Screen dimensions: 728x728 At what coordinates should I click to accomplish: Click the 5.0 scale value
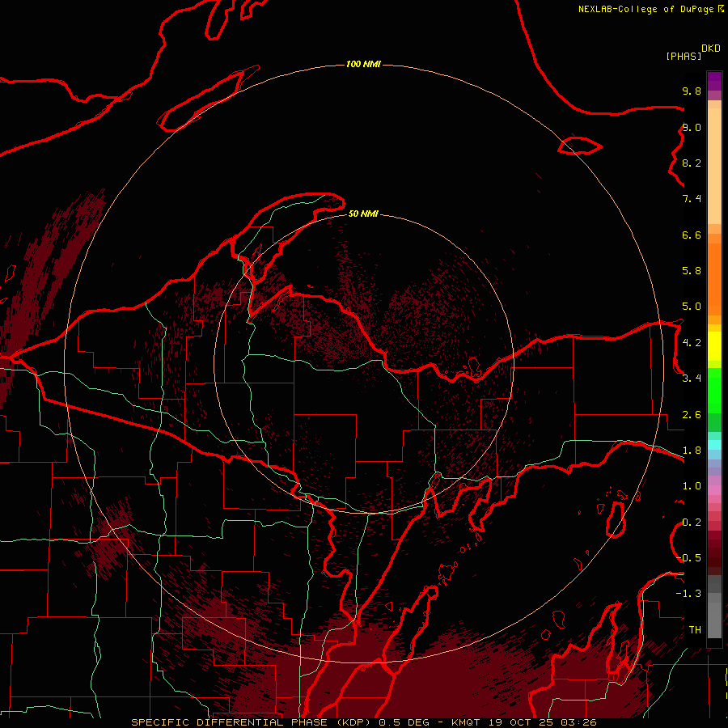[692, 307]
